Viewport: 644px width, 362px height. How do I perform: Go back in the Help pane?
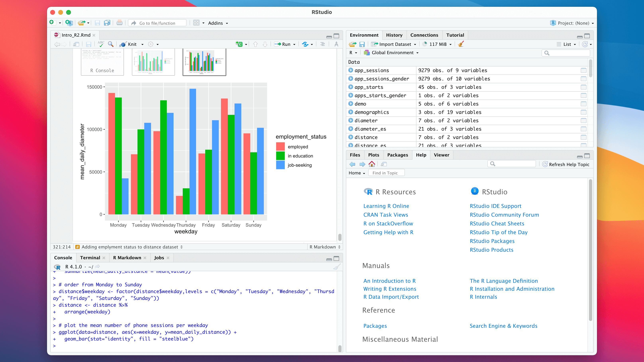(352, 164)
